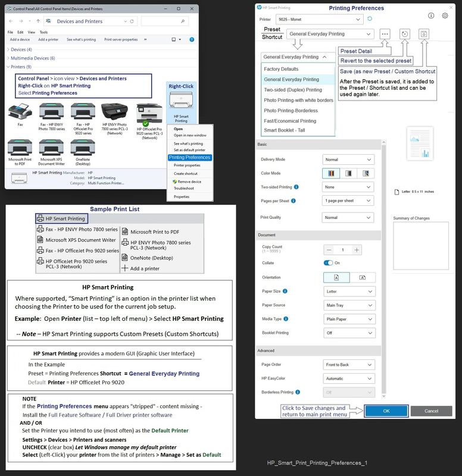Select HP OfficeJet Pro 9020 PCL-3 printer icon
This screenshot has height=476, width=462.
[149, 114]
